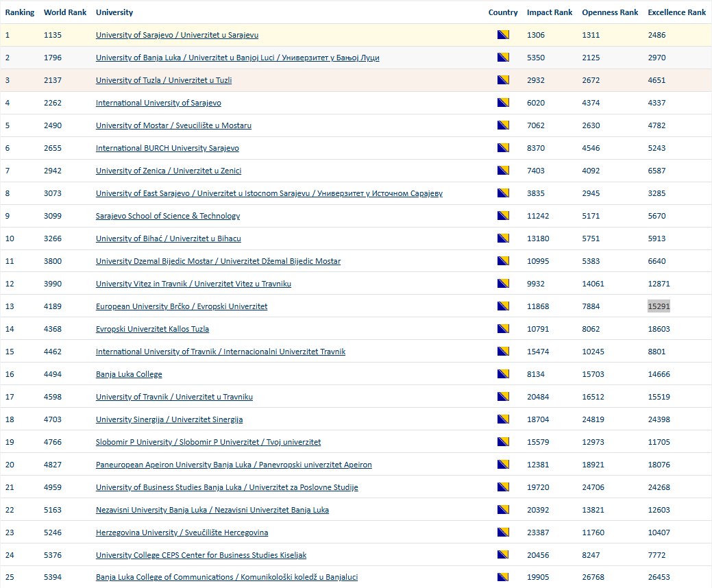Image resolution: width=712 pixels, height=588 pixels.
Task: Click the flag icon in University of Zenica row
Action: [x=503, y=170]
